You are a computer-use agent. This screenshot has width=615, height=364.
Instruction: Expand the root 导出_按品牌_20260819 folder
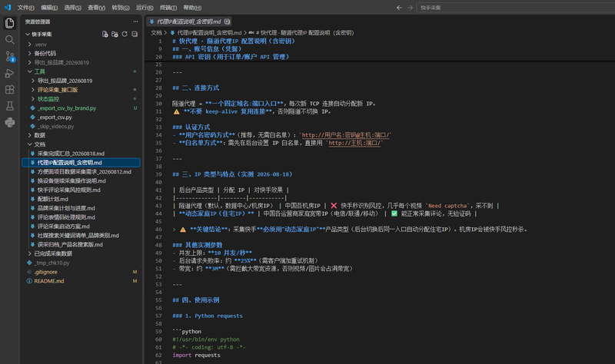[x=81, y=62]
